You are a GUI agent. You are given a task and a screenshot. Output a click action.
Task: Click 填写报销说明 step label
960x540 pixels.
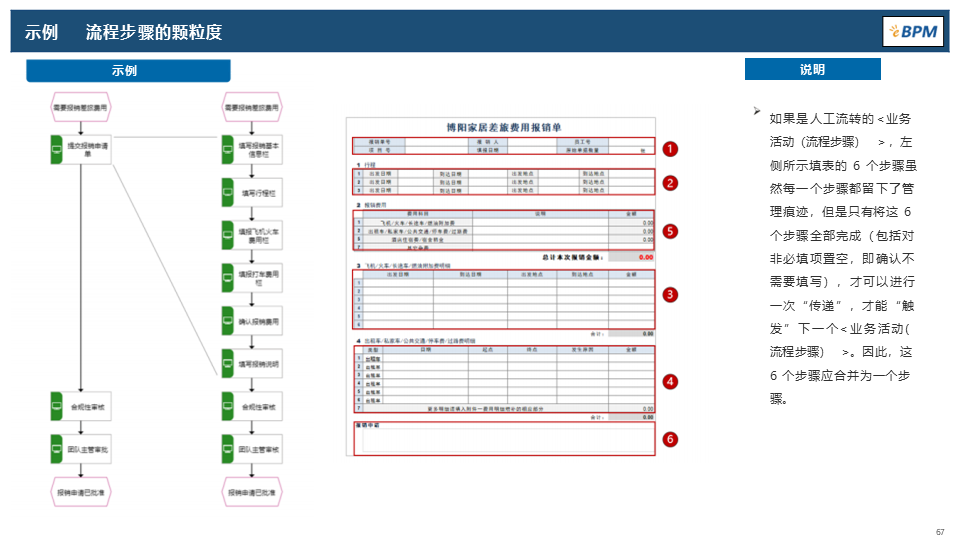pos(258,364)
